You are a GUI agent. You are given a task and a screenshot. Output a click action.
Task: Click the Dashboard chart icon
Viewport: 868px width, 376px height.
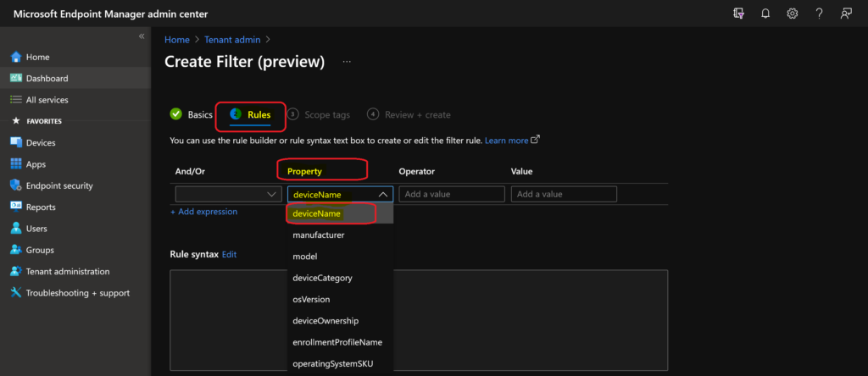(x=16, y=79)
